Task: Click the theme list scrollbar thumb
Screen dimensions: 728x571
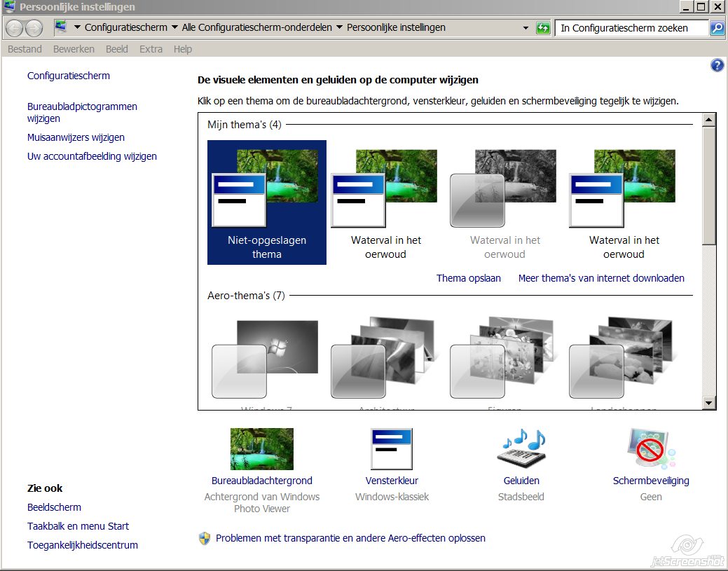Action: (x=708, y=186)
